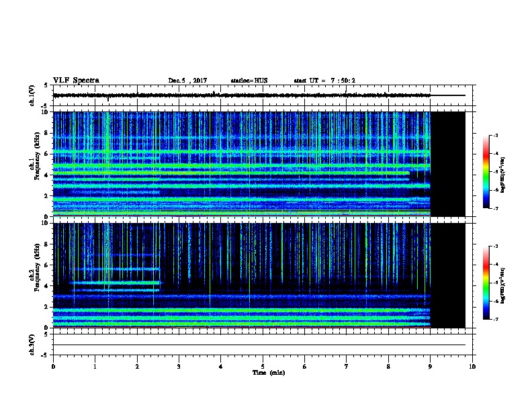The image size is (532, 411).
Task: Click inside the ch.2 spectrogram panel
Action: 242,275
